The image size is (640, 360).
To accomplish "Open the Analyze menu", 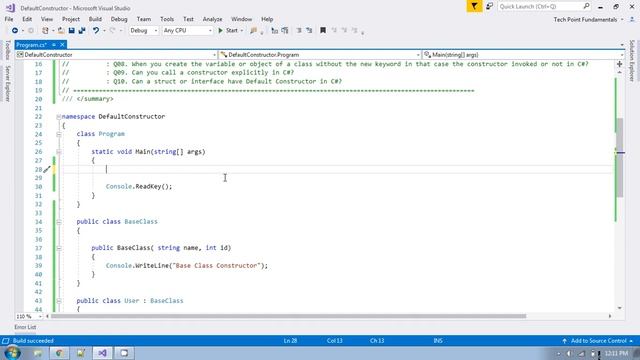I will pyautogui.click(x=212, y=19).
